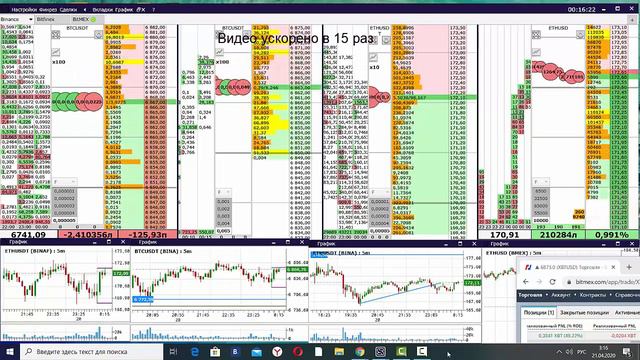Click expand icon in ETHUSD BitMEX panel
The image size is (640, 360).
(x=536, y=35)
